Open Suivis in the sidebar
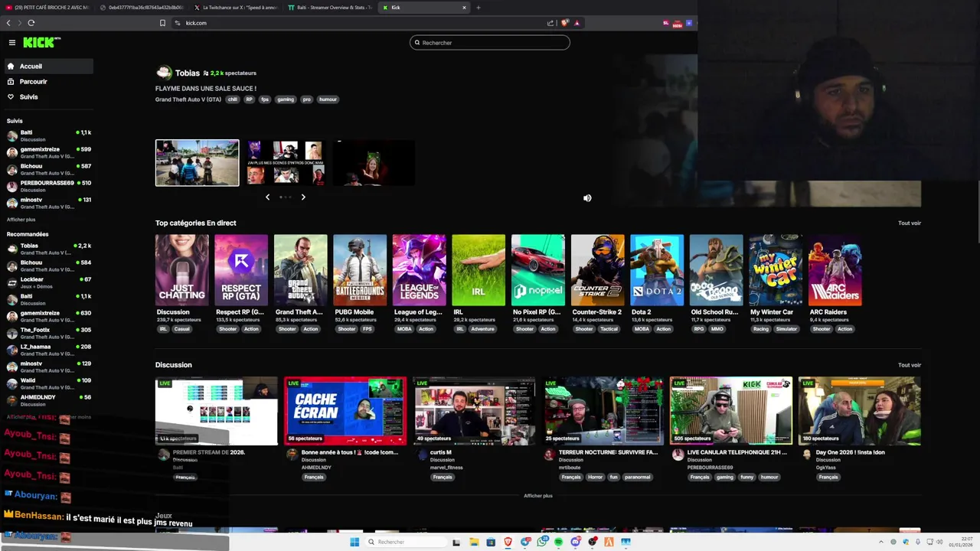The width and height of the screenshot is (980, 551). [49, 97]
